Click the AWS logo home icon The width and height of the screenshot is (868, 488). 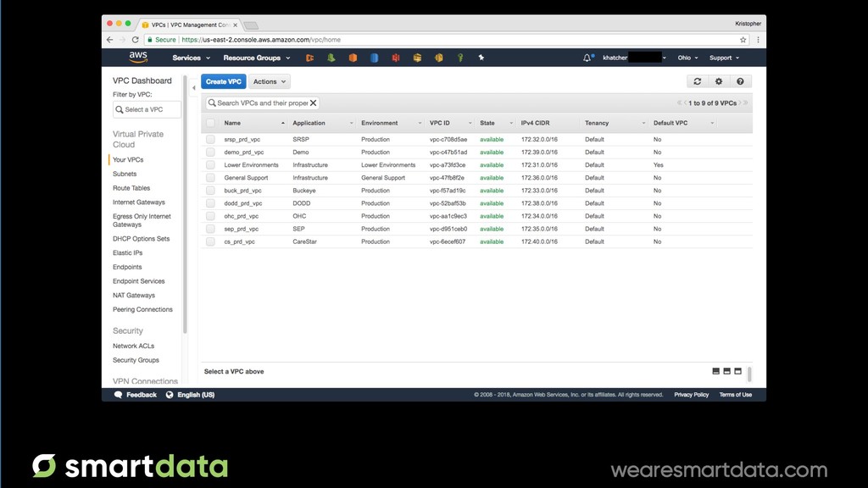138,57
